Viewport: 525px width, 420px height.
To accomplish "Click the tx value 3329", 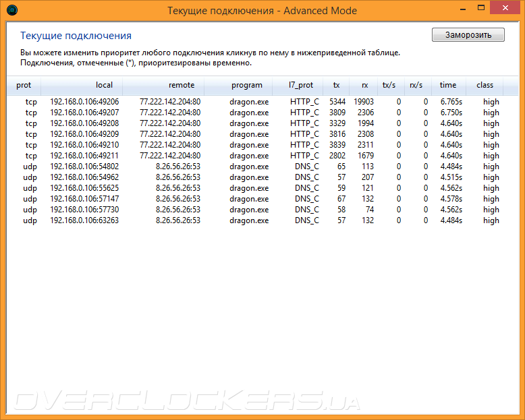I will [x=337, y=123].
